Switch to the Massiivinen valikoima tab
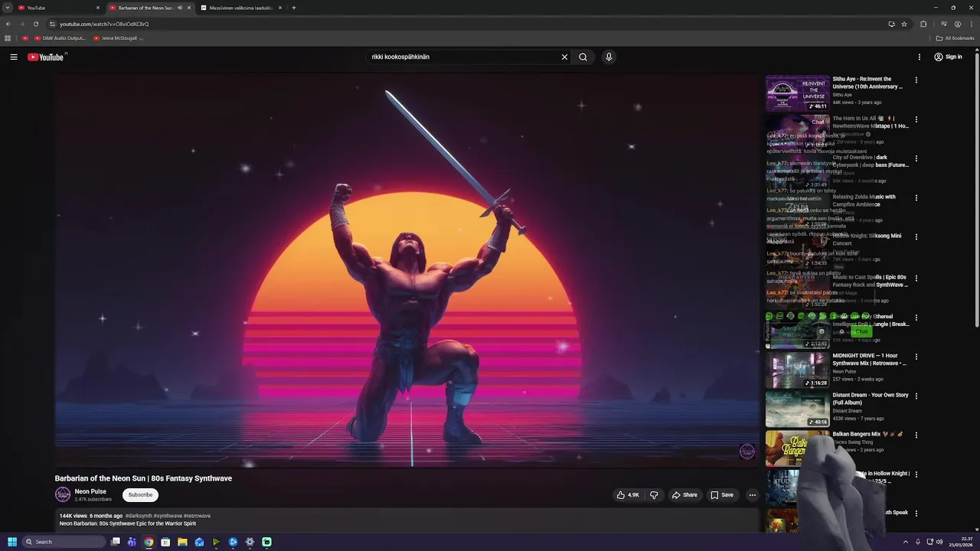The height and width of the screenshot is (551, 980). click(241, 8)
